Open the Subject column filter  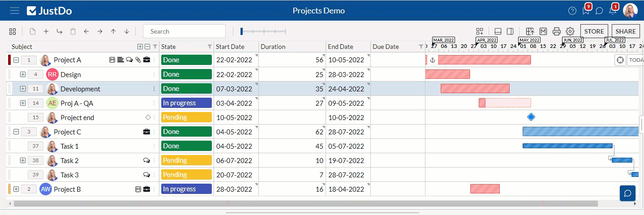pyautogui.click(x=155, y=47)
